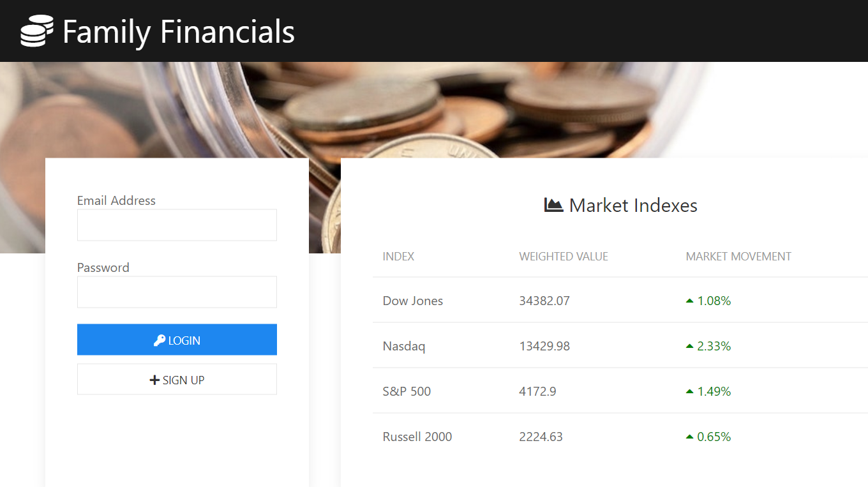The height and width of the screenshot is (487, 868).
Task: Click the Nasdaq green up arrow
Action: click(689, 346)
